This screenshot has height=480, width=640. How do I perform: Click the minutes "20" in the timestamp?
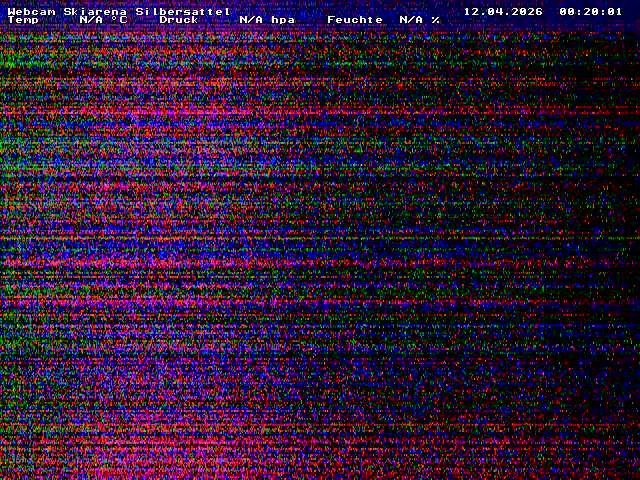[x=591, y=11]
